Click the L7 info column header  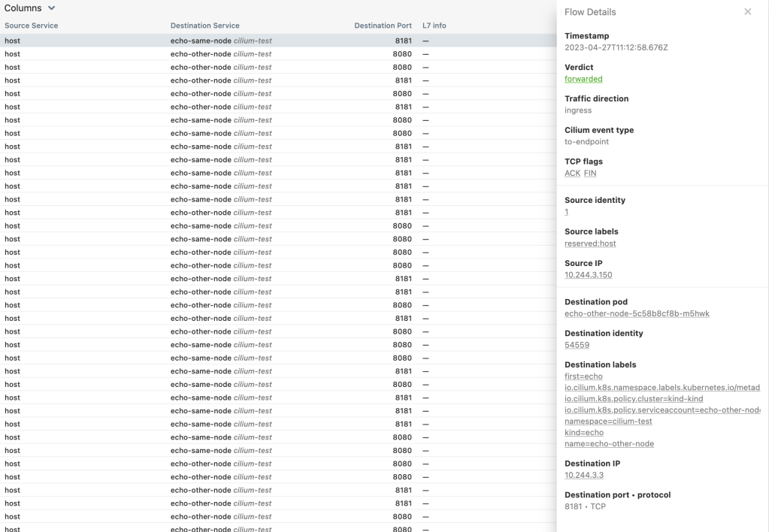coord(434,26)
